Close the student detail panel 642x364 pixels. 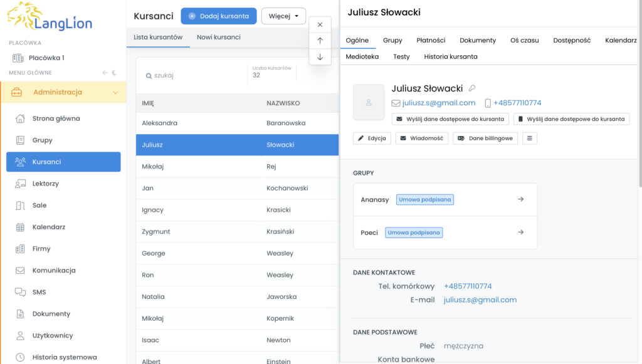[x=320, y=24]
